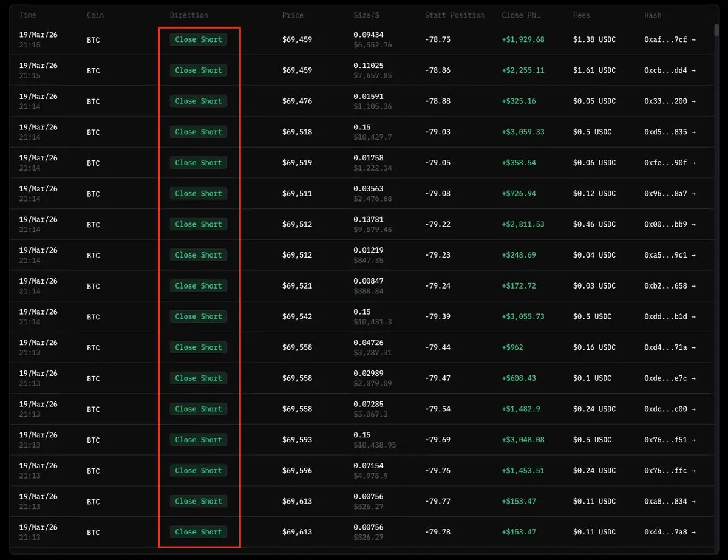Click the Fees column header
The height and width of the screenshot is (560, 728).
point(581,15)
